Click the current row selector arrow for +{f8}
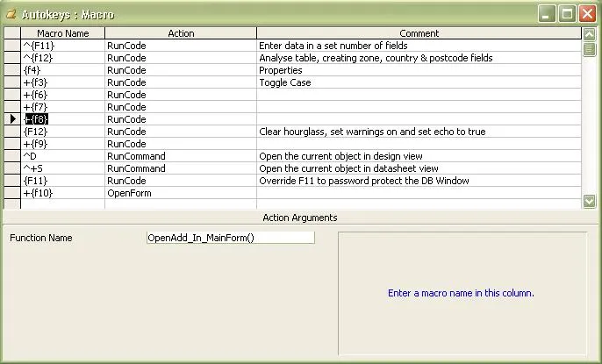 [12, 119]
